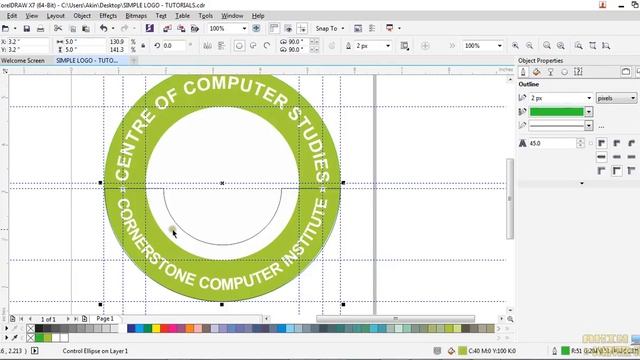Open the Search Content icon
This screenshot has width=640, height=360.
coord(150,28)
